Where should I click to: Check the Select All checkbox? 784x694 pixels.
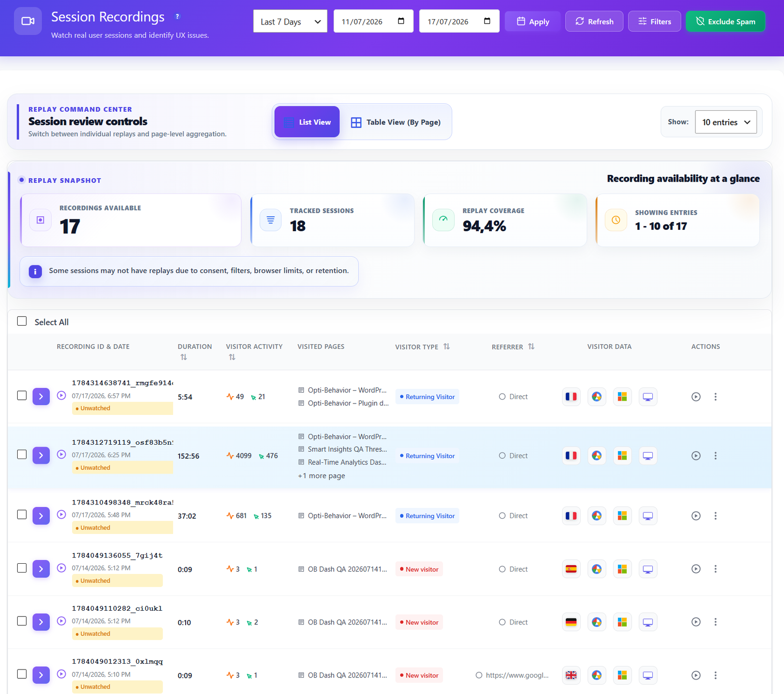(x=22, y=321)
